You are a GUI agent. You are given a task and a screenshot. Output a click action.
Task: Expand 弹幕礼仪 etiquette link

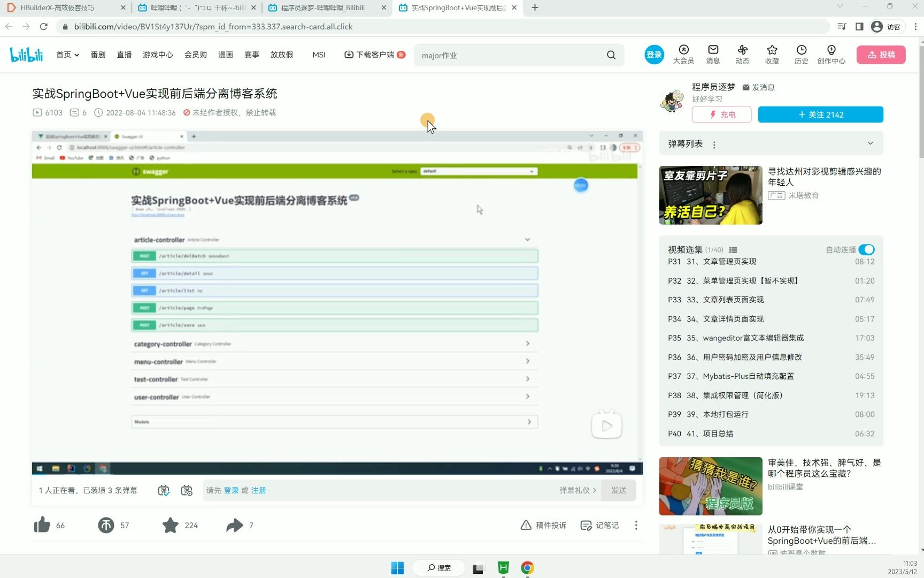click(x=577, y=490)
